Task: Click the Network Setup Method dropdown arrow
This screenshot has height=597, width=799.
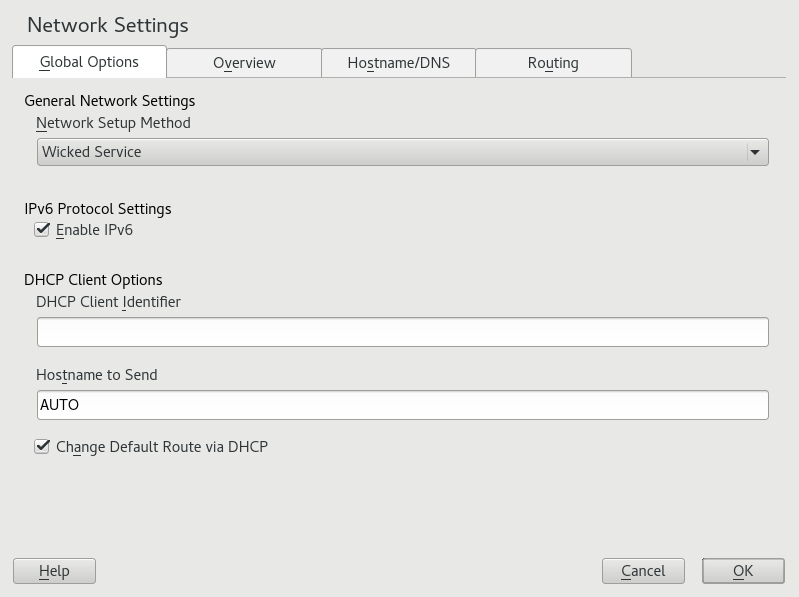Action: pos(755,152)
